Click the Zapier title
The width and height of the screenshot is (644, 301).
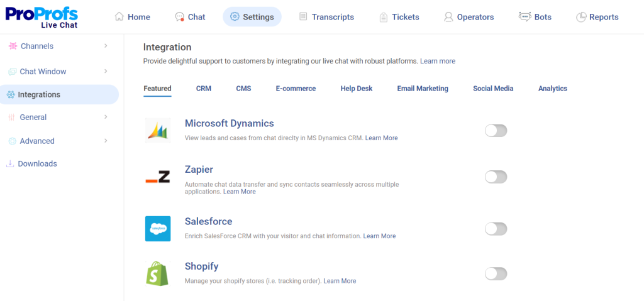(x=199, y=170)
